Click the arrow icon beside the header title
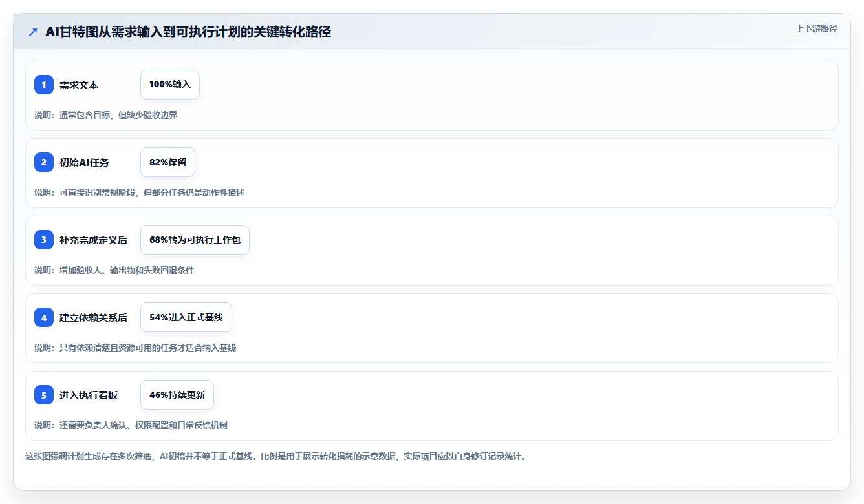Screen dimensions: 864x504 [33, 32]
